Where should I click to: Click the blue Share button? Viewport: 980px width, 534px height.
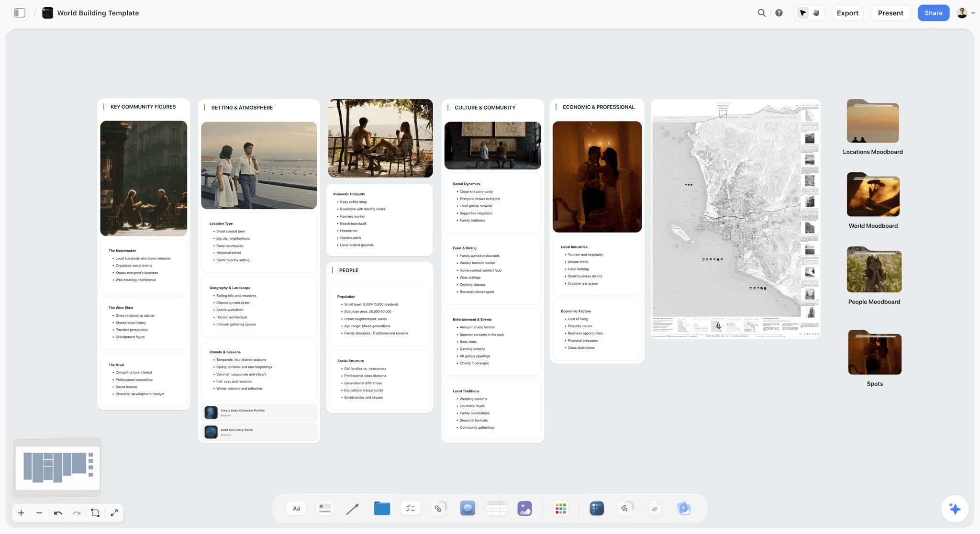click(x=933, y=13)
